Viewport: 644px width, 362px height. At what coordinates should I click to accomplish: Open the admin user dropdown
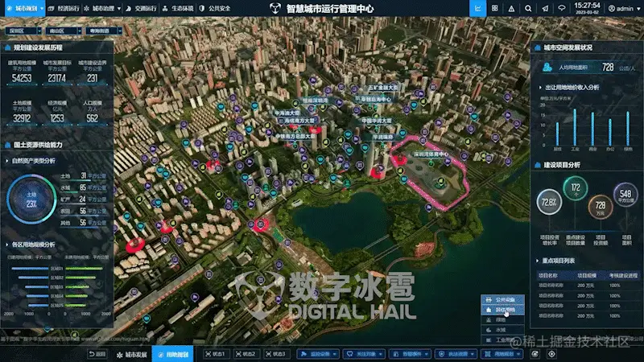click(x=625, y=9)
